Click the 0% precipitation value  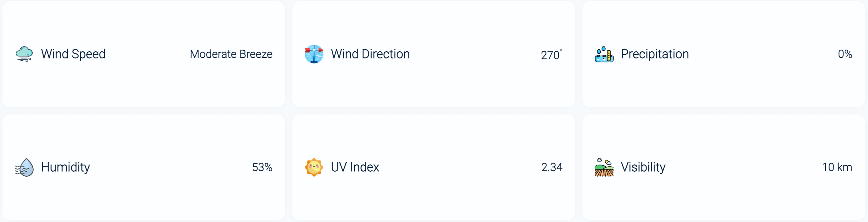845,54
